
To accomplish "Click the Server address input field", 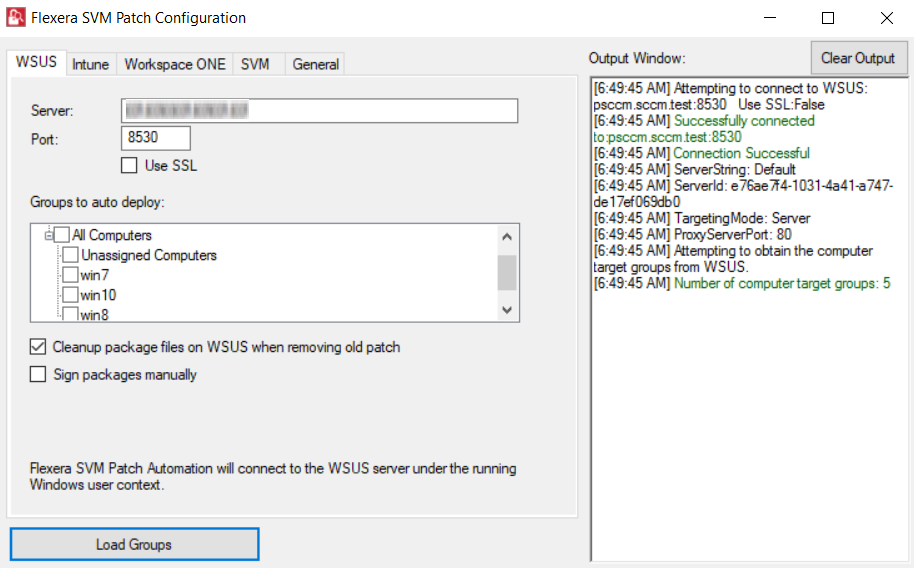I will pos(319,110).
